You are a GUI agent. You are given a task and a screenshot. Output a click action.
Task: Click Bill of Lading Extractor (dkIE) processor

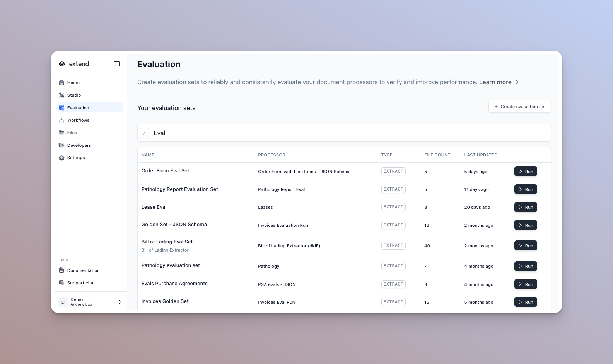[289, 246]
